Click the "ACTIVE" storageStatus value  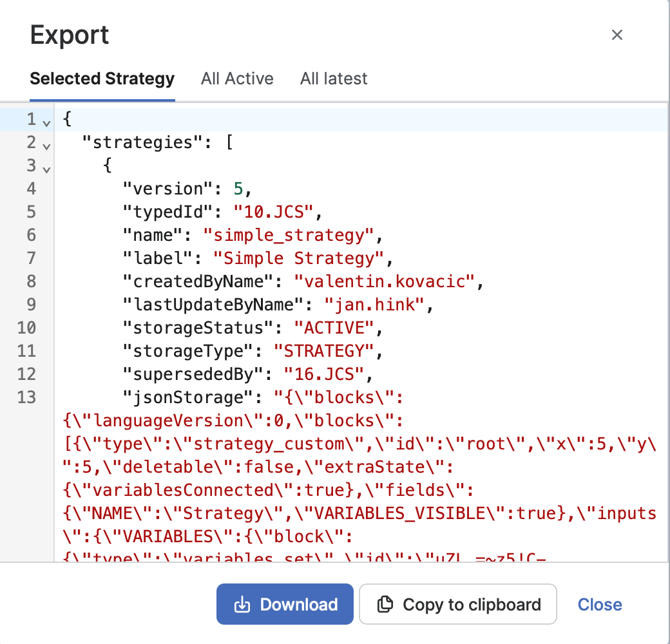[334, 328]
